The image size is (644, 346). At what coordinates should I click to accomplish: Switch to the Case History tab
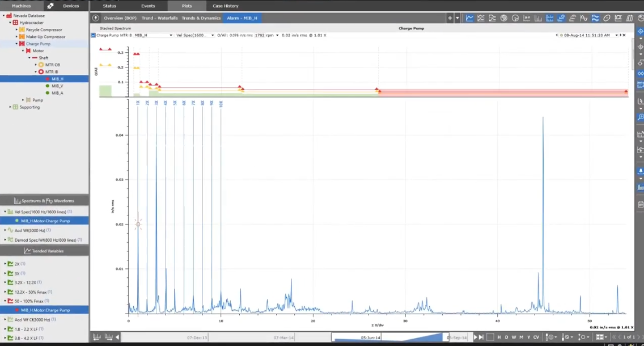coord(225,6)
